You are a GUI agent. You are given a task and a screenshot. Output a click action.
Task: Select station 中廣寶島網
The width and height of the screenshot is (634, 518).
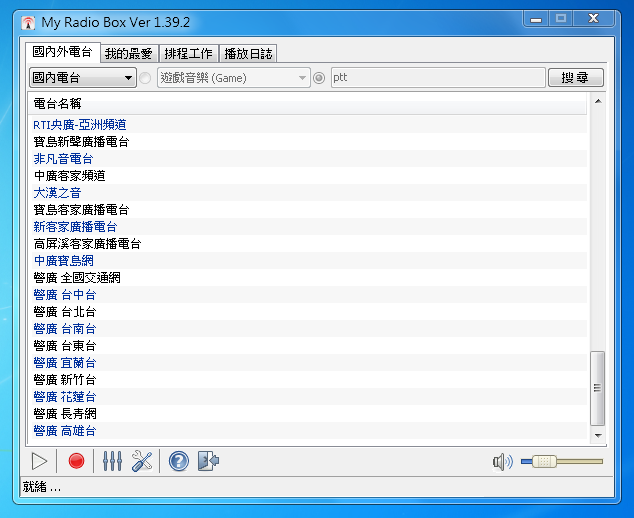pyautogui.click(x=308, y=260)
